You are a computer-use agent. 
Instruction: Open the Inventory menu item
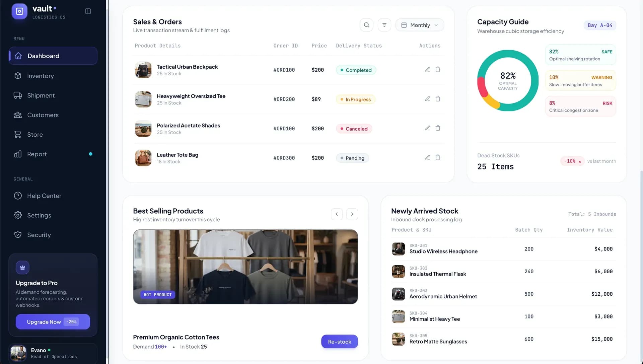[53, 76]
